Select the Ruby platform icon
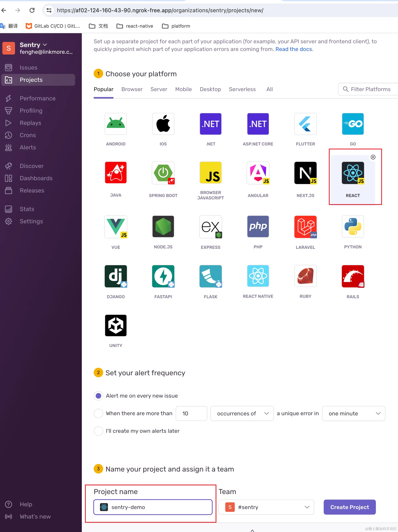The width and height of the screenshot is (398, 532). pos(305,276)
